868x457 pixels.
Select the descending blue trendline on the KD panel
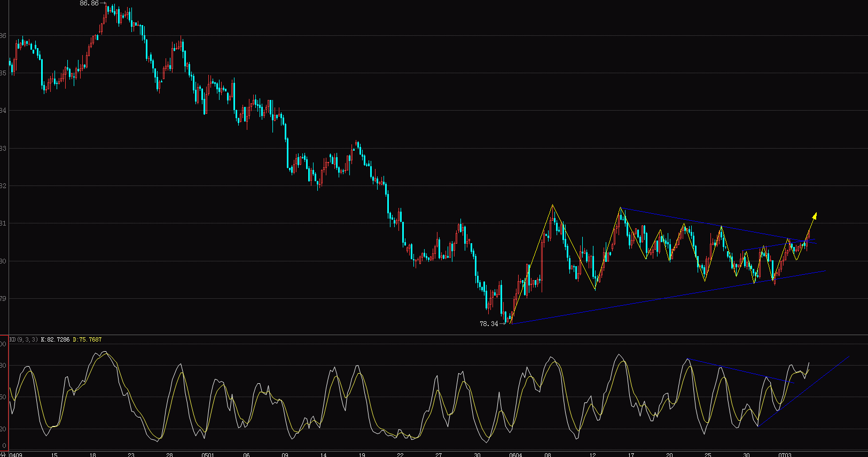point(740,370)
